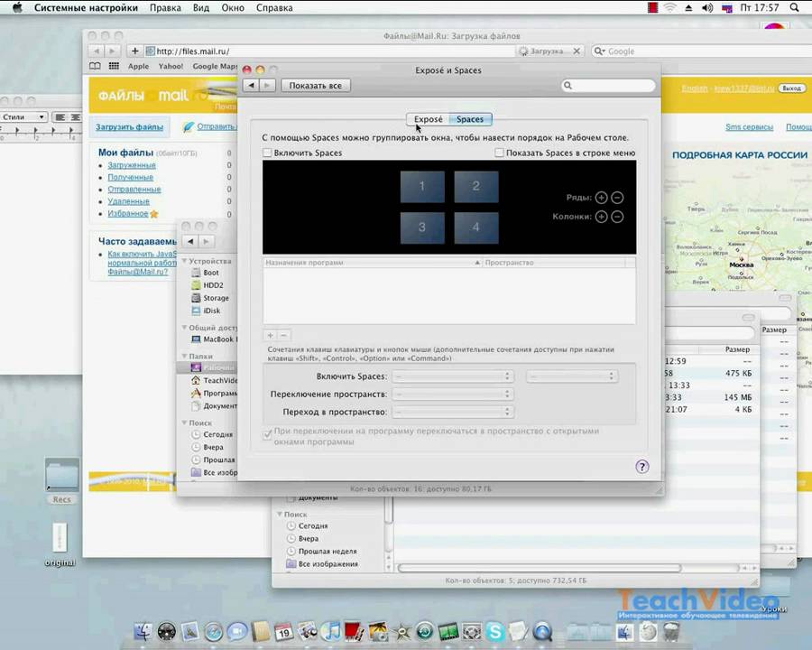812x650 pixels.
Task: Open the Правка menu
Action: tap(165, 8)
